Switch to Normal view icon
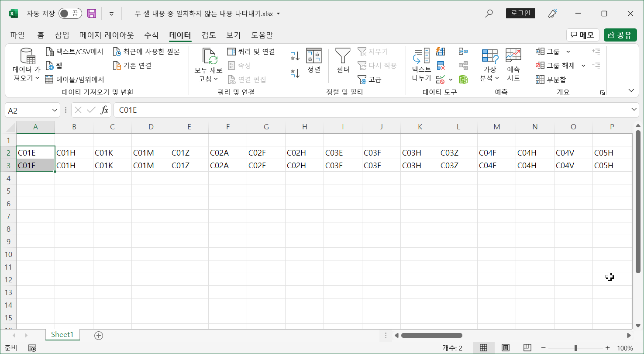The height and width of the screenshot is (354, 644). (483, 348)
